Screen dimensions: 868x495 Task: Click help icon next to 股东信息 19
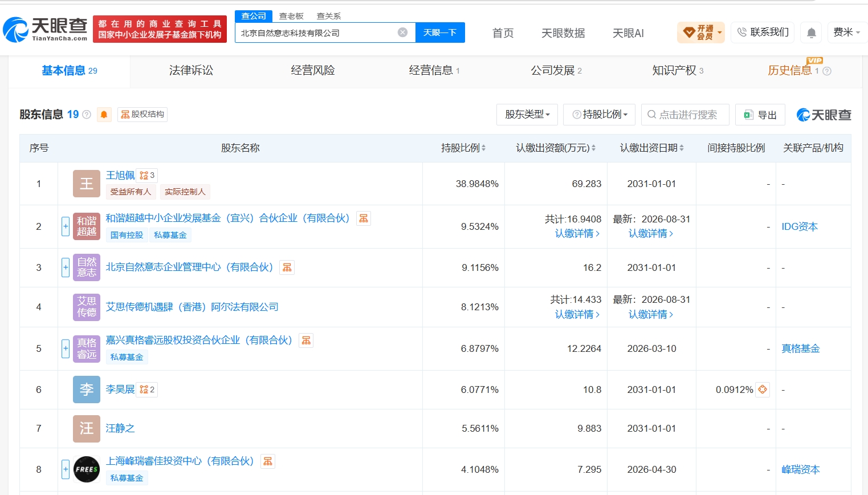[87, 115]
